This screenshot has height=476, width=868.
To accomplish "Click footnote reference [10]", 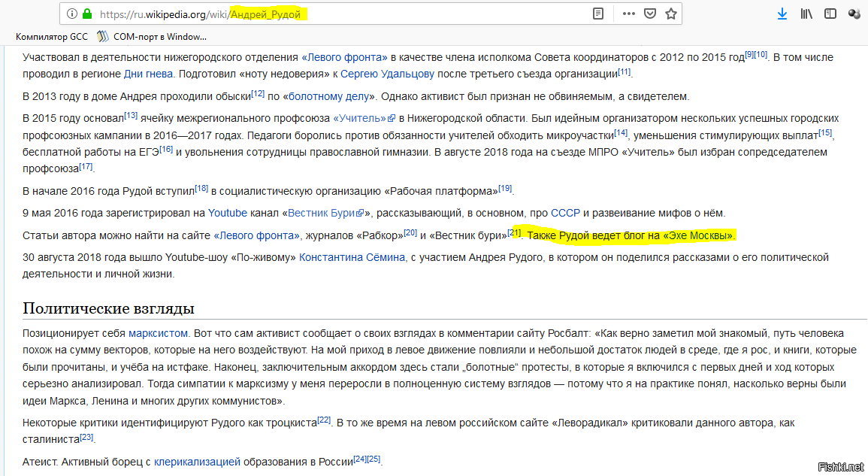I will 761,54.
